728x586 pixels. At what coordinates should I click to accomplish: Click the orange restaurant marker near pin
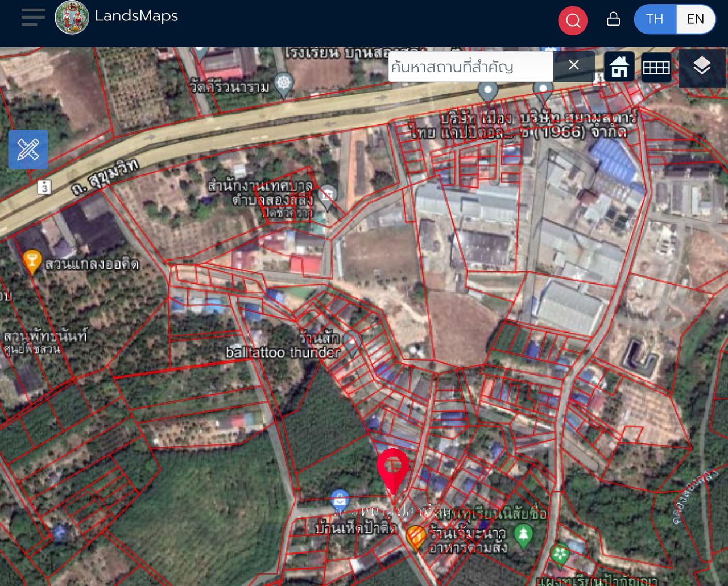click(416, 536)
